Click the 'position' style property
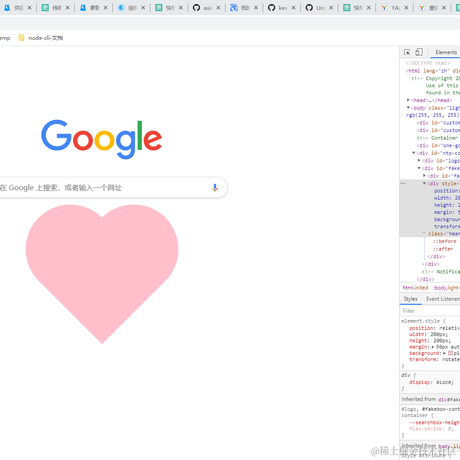The width and height of the screenshot is (460, 460). 422,328
